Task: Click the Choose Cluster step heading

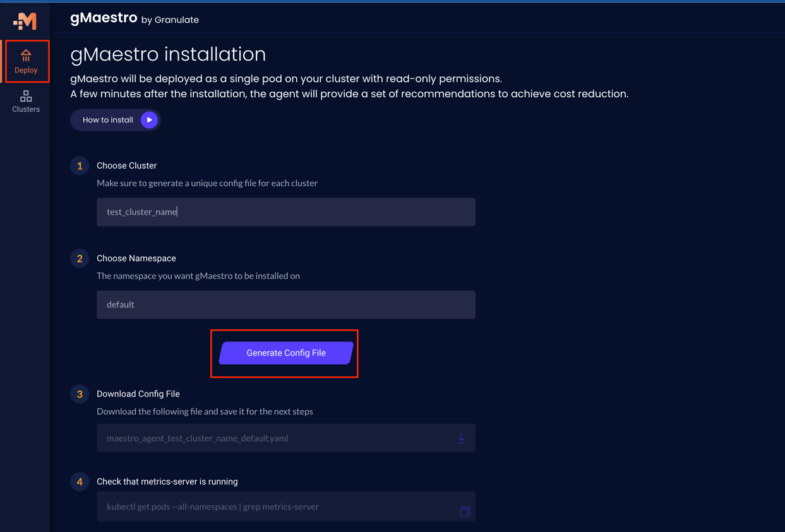Action: click(126, 165)
